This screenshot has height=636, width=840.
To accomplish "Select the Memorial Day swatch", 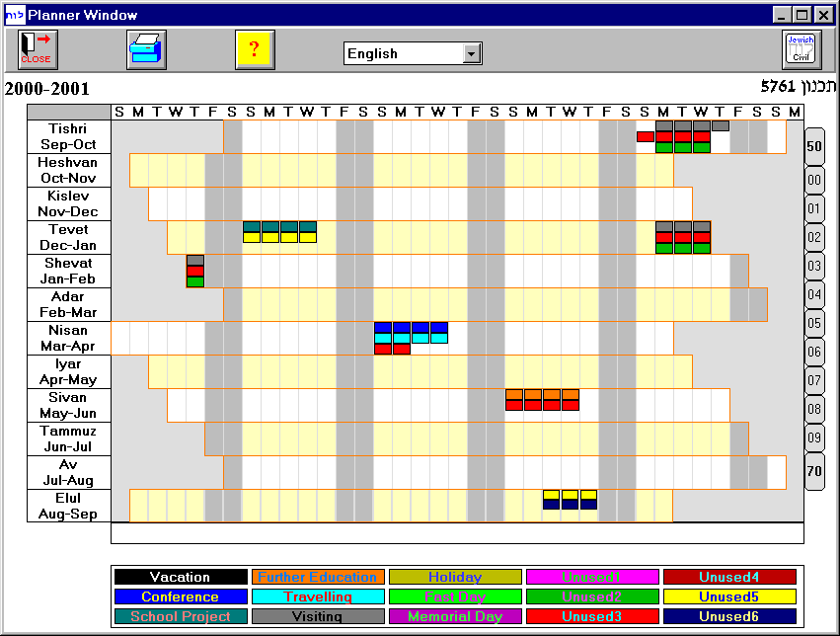I will pyautogui.click(x=455, y=616).
